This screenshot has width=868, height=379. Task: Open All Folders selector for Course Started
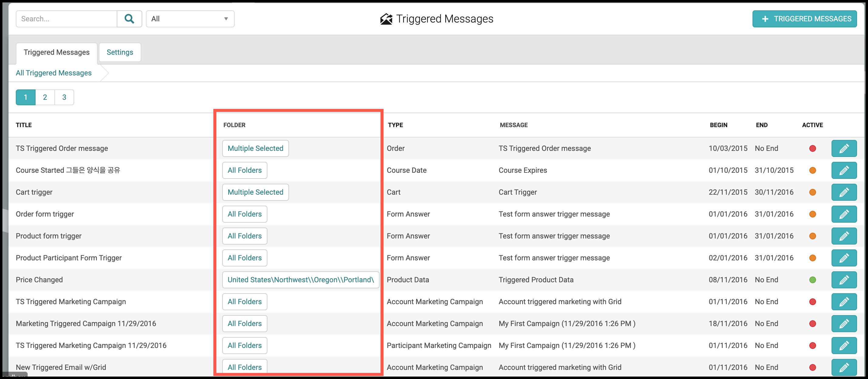coord(245,170)
